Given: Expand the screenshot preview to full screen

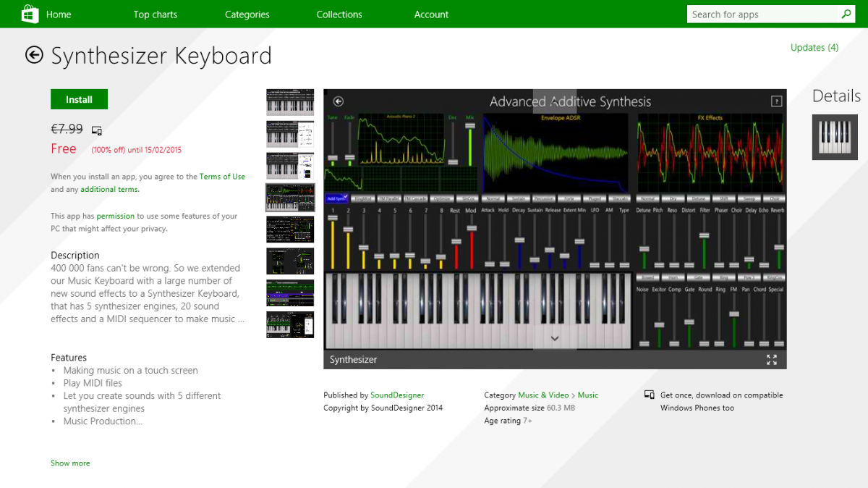Looking at the screenshot, I should tap(772, 359).
